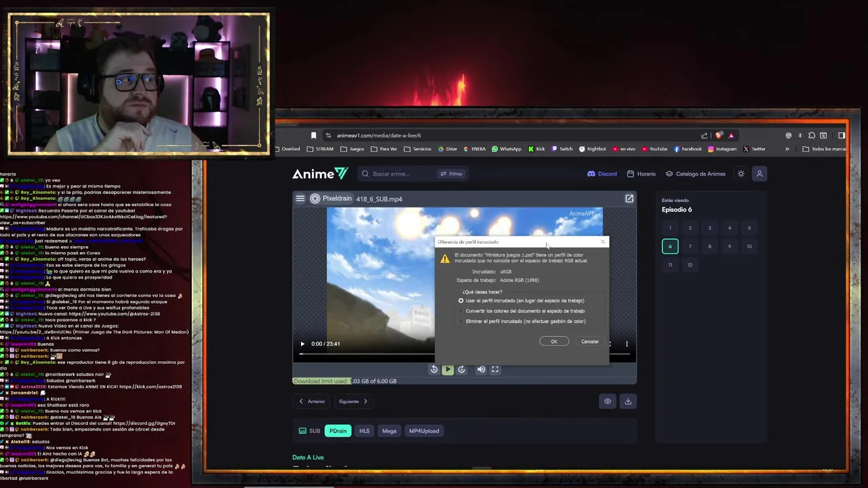Go to previous episode with Anterior button
The width and height of the screenshot is (868, 488).
312,401
